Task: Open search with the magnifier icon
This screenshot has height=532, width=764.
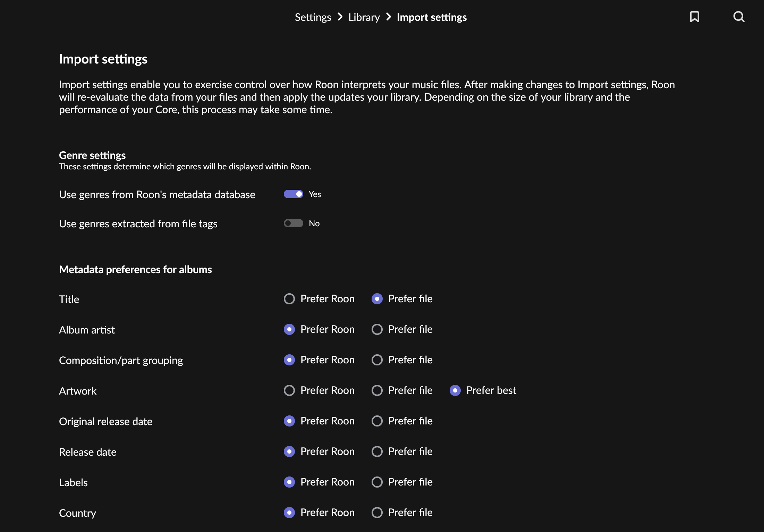Action: tap(739, 17)
